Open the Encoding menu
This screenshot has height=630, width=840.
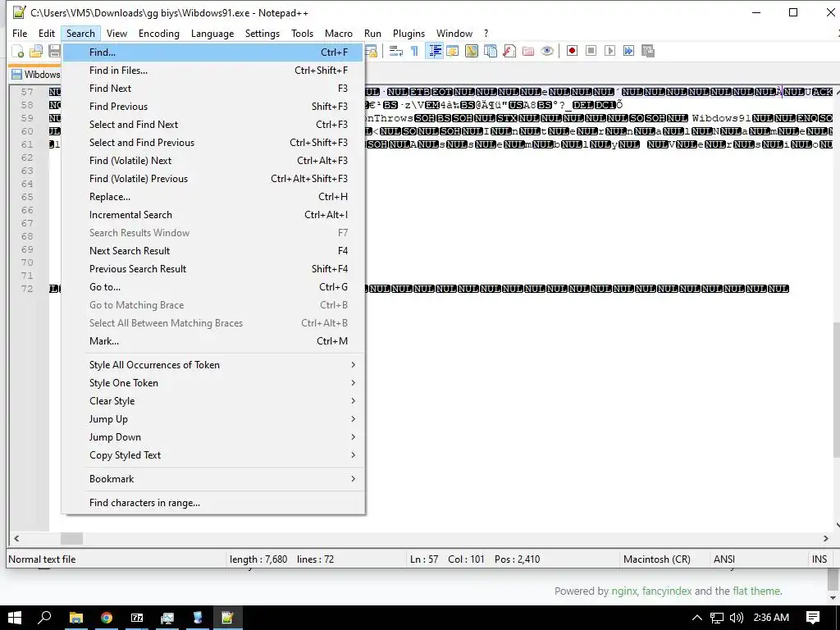(x=159, y=33)
